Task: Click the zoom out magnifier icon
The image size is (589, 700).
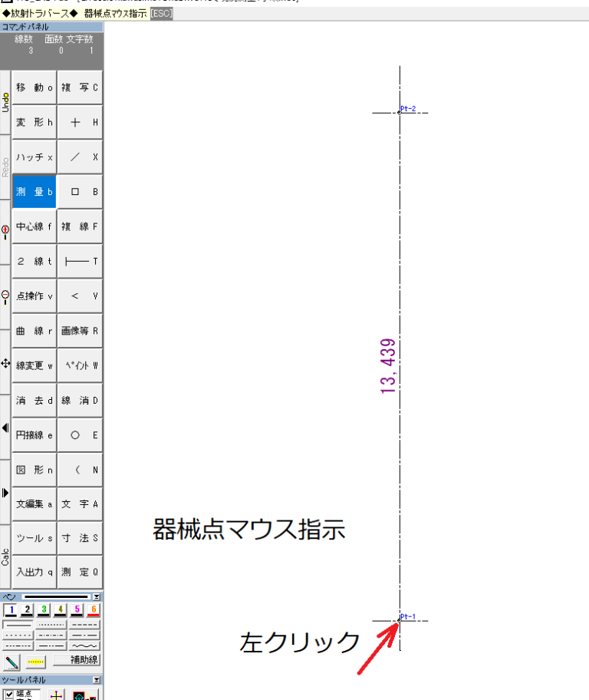Action: [5, 296]
